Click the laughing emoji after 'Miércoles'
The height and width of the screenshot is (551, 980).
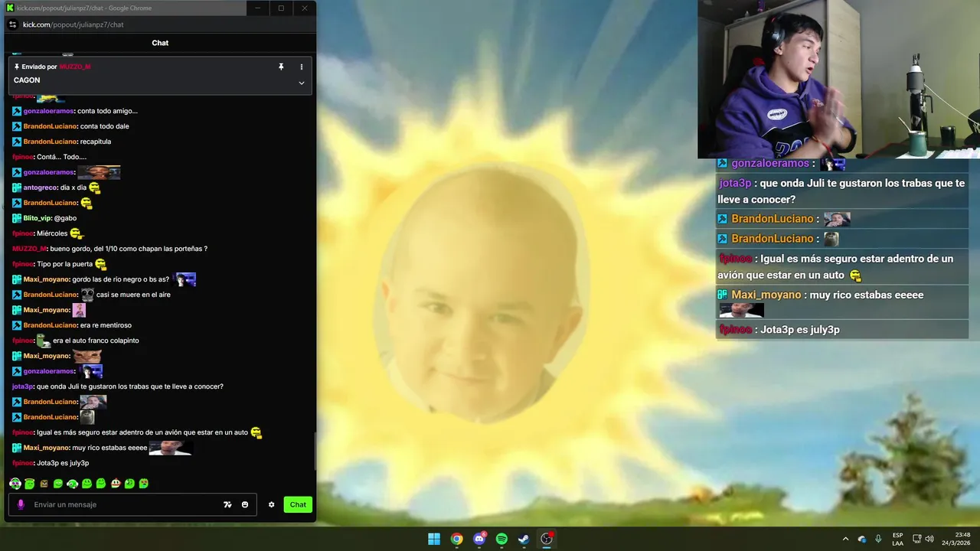[x=76, y=233]
